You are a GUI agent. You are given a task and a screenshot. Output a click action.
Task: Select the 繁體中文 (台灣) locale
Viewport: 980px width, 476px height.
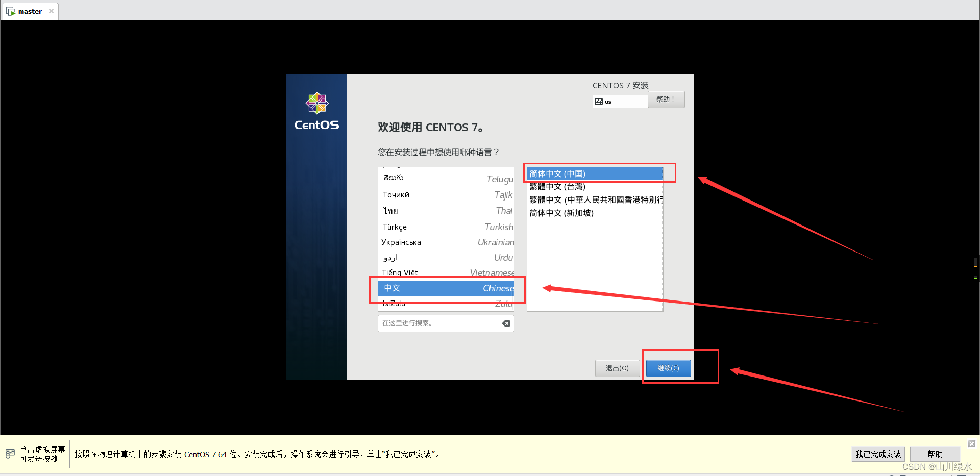tap(557, 186)
